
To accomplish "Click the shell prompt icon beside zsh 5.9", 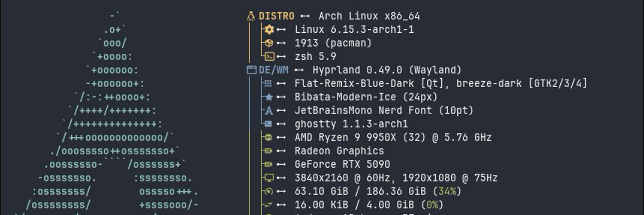I will 269,56.
